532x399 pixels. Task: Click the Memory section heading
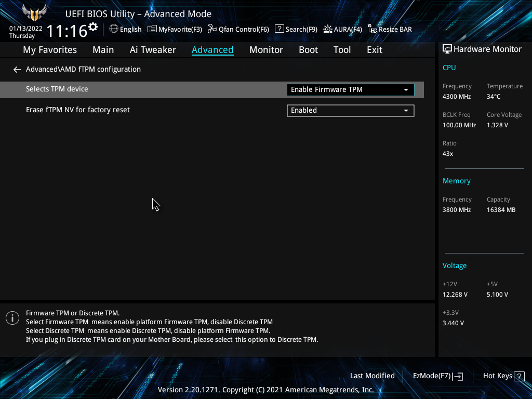[x=456, y=181]
